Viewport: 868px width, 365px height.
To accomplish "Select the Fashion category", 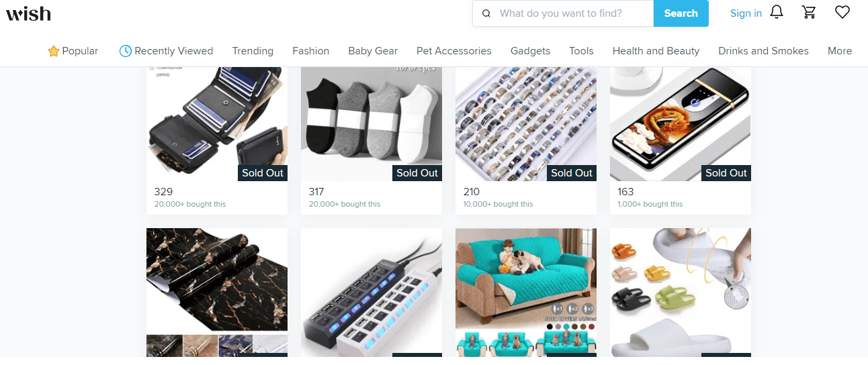I will (x=310, y=51).
